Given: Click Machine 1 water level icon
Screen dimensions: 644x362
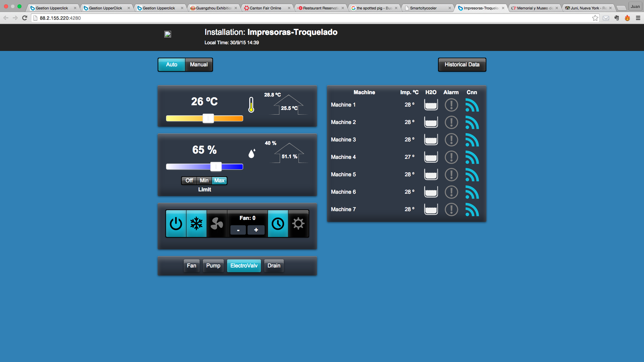Looking at the screenshot, I should pos(431,105).
